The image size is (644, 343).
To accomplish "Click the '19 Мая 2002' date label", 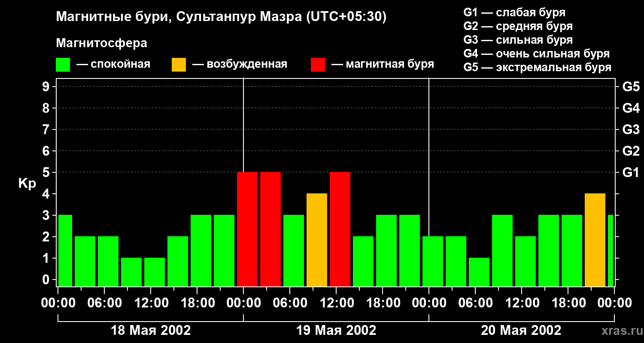I will [x=336, y=331].
